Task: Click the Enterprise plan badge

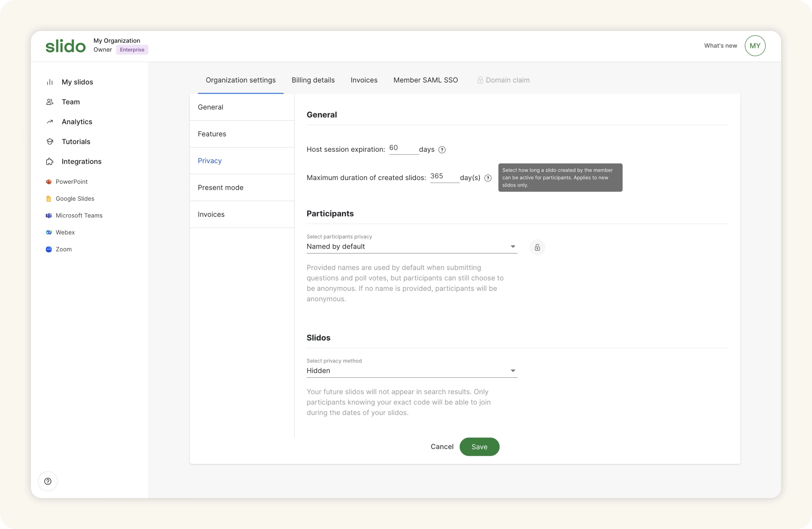Action: pos(132,50)
